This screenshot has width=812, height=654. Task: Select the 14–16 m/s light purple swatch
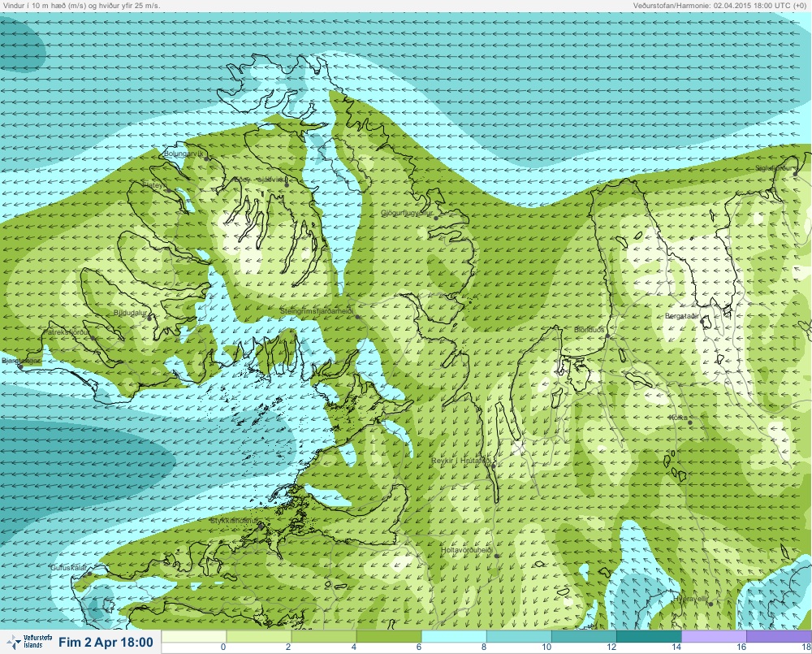pyautogui.click(x=714, y=636)
